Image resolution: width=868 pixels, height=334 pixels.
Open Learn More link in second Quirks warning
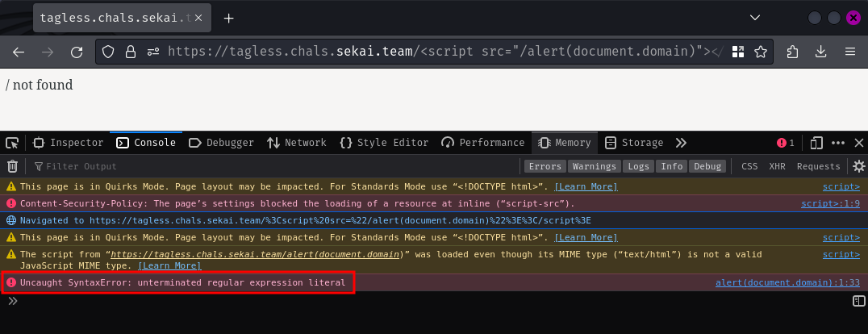tap(586, 238)
